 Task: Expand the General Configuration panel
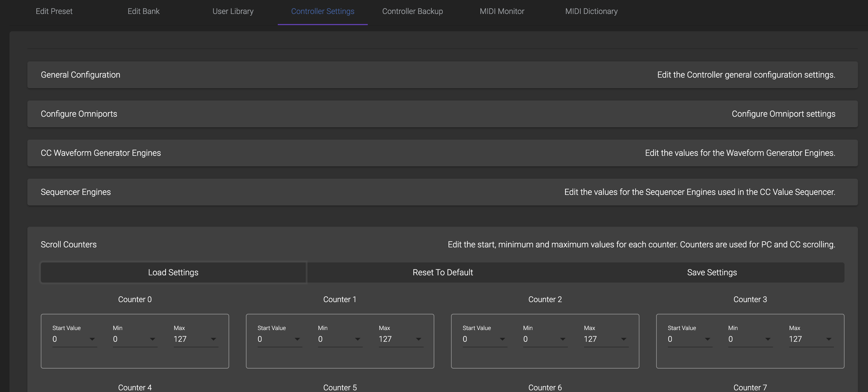click(x=442, y=75)
